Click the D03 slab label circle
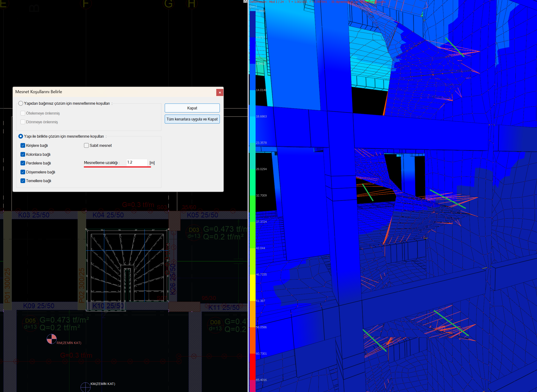This screenshot has height=392, width=537. (194, 232)
